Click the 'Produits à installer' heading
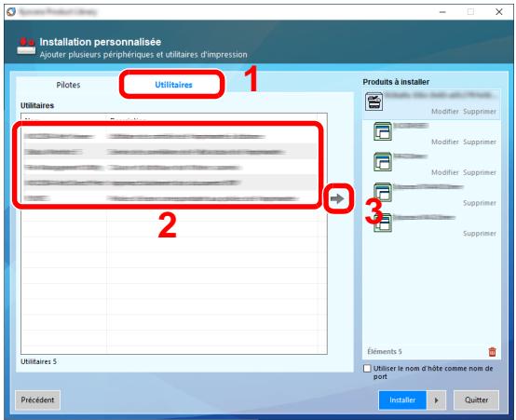 click(x=396, y=82)
